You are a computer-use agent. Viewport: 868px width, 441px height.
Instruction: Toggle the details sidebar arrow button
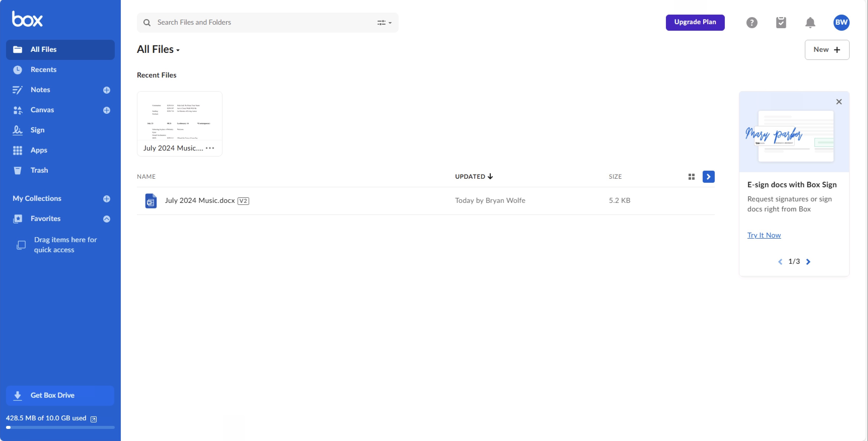pyautogui.click(x=708, y=176)
